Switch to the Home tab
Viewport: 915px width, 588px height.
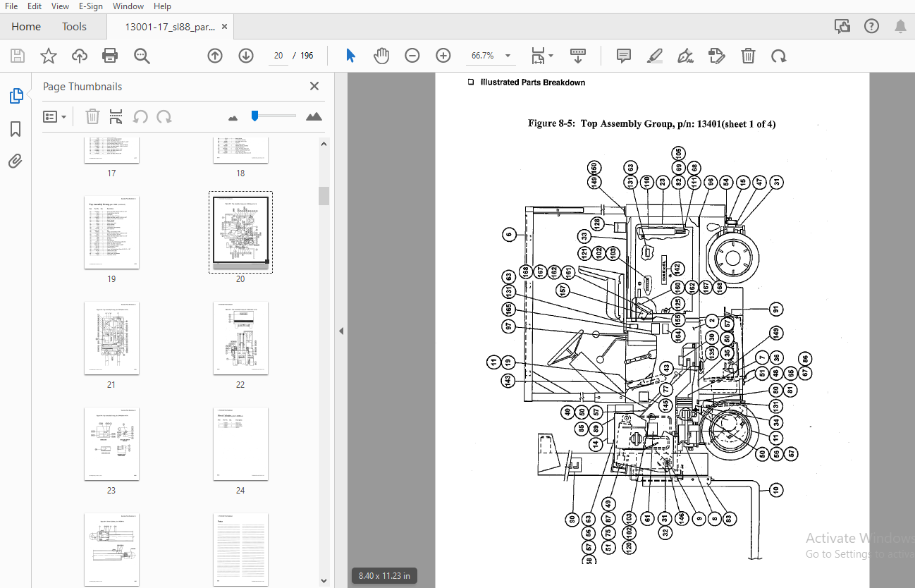pyautogui.click(x=26, y=27)
